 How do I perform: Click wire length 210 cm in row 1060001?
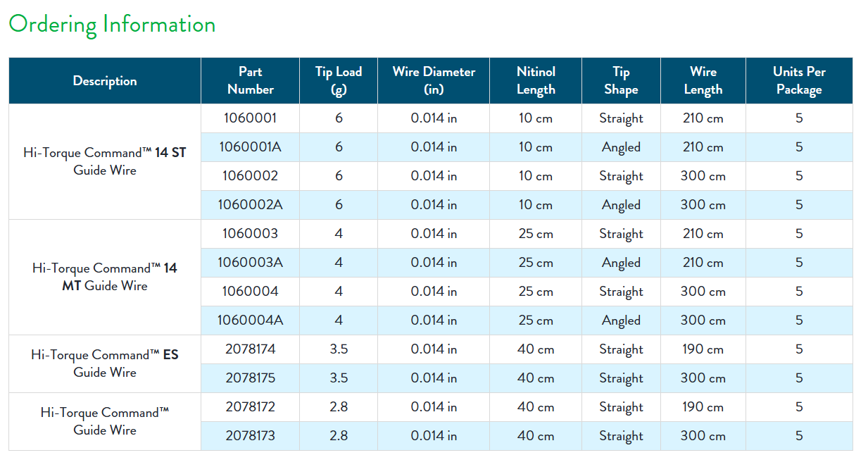(x=703, y=118)
